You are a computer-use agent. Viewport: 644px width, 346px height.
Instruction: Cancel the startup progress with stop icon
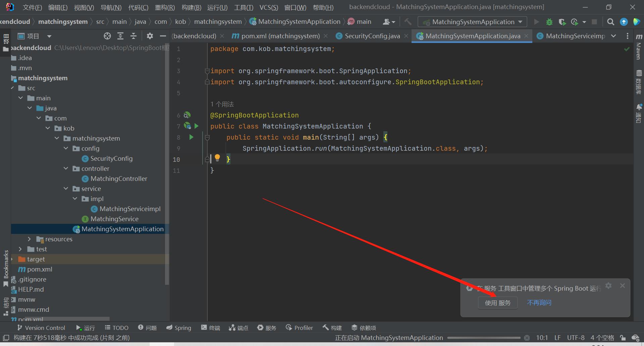pos(527,338)
